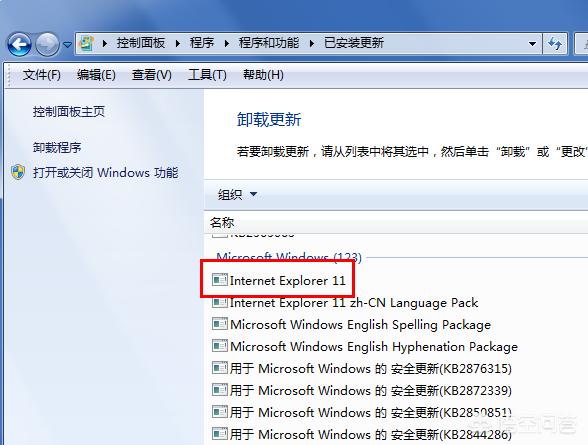The height and width of the screenshot is (445, 588).
Task: Click icon of zh-CN Language Pack entry
Action: click(x=220, y=302)
